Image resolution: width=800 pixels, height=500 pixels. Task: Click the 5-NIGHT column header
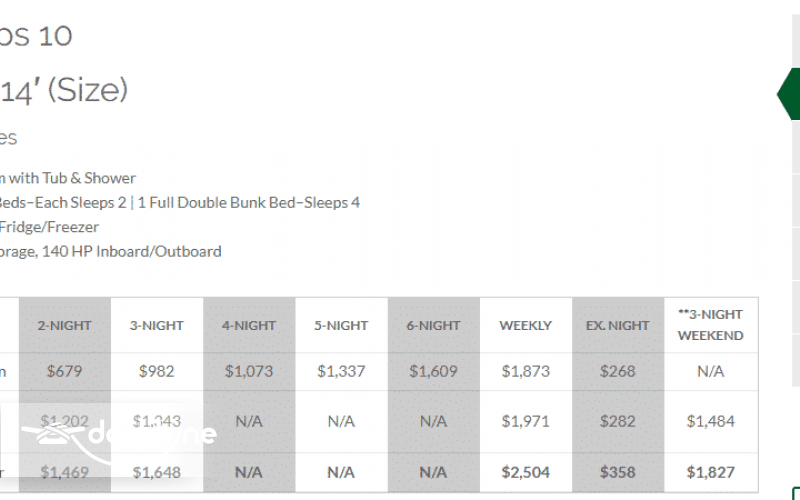coord(341,326)
